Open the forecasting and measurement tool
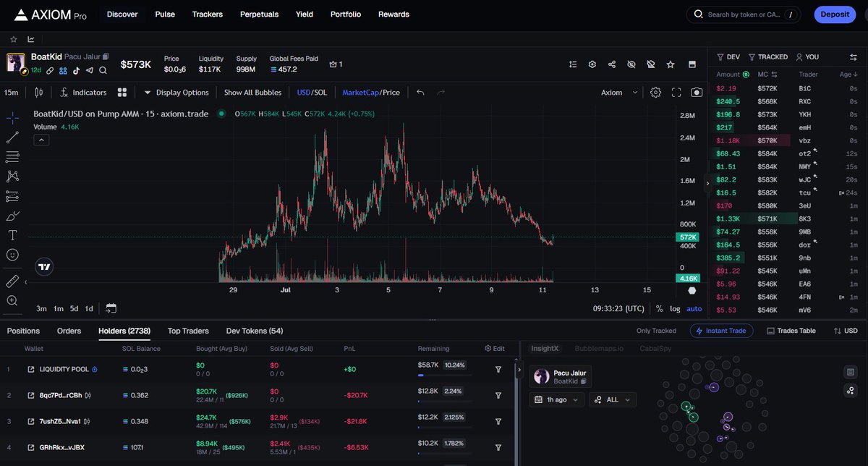868x466 pixels. point(12,195)
